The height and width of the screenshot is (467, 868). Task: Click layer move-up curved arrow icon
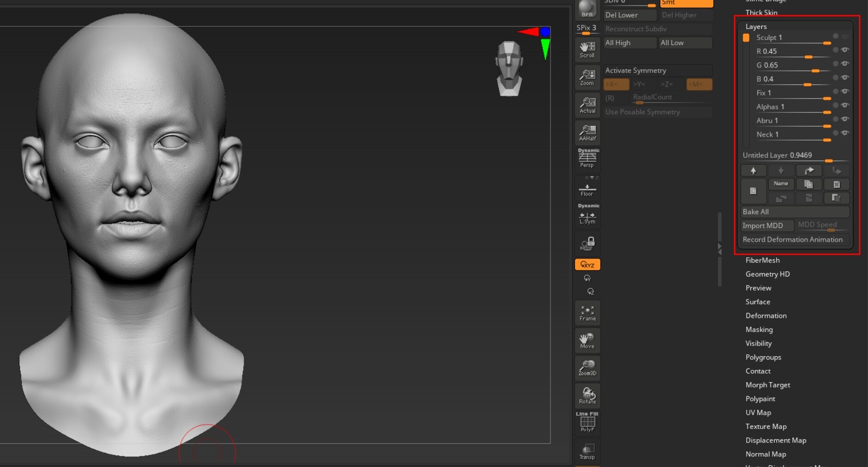[809, 171]
